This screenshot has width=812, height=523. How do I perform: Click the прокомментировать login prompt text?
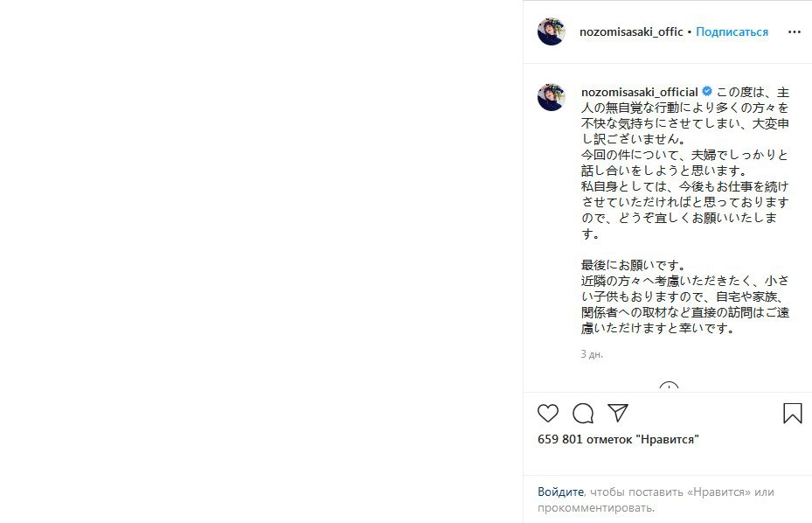pos(595,507)
